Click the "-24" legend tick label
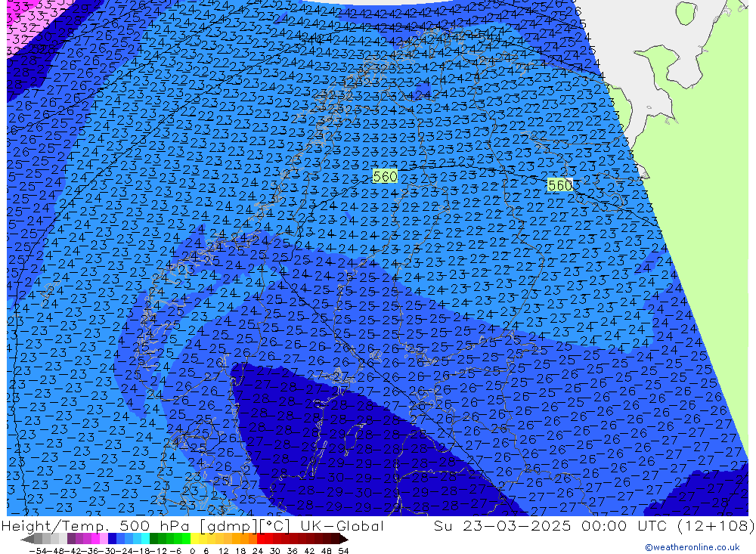The image size is (756, 554). (x=126, y=551)
